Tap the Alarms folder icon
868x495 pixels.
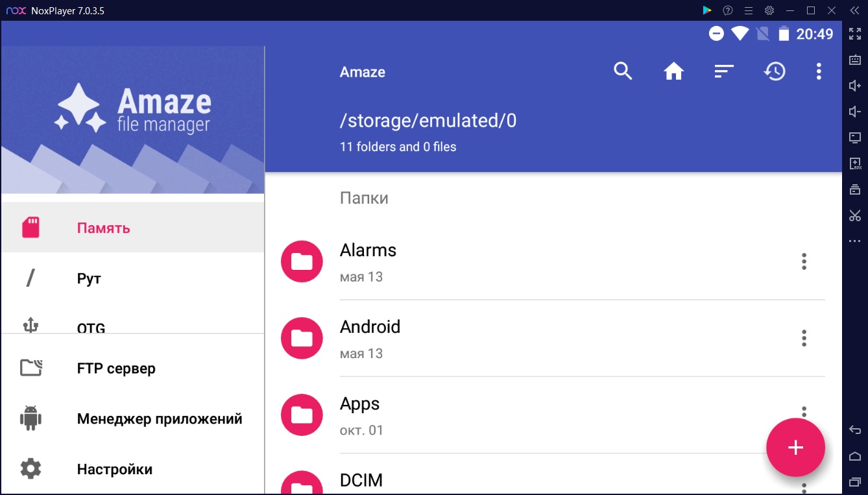pos(302,261)
